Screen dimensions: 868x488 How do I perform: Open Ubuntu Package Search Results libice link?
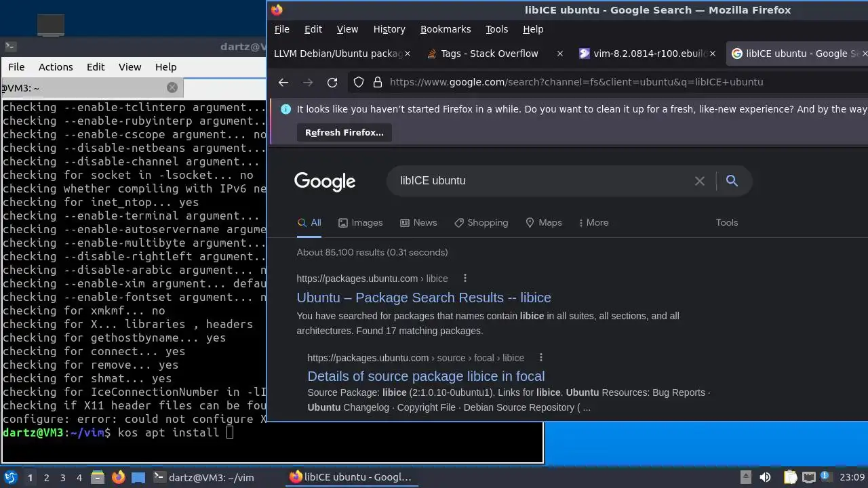(x=424, y=298)
